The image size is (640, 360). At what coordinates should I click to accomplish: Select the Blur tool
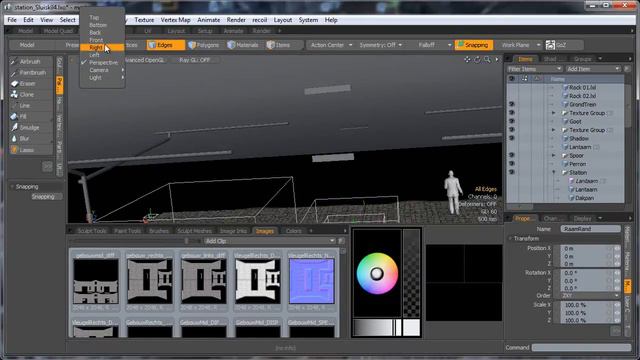[31, 139]
